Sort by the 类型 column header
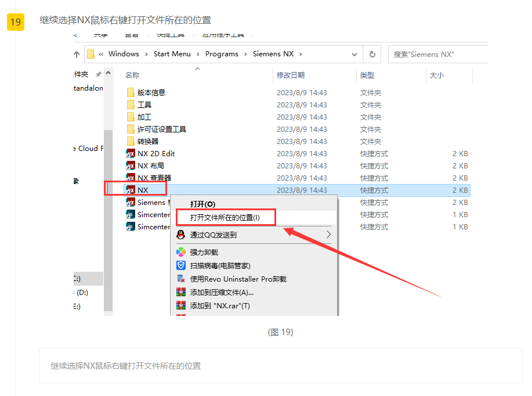Screen dimensions: 532x396 [x=367, y=75]
